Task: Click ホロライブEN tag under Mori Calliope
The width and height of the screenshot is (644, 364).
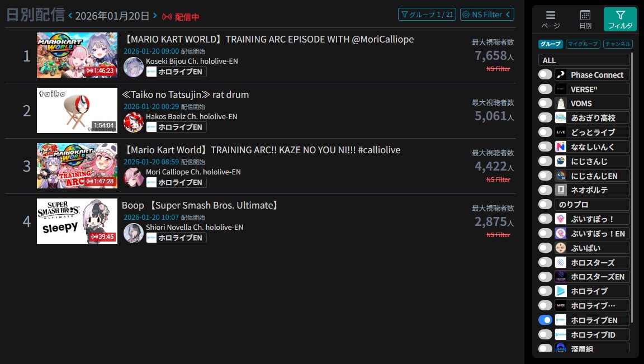Action: (176, 182)
